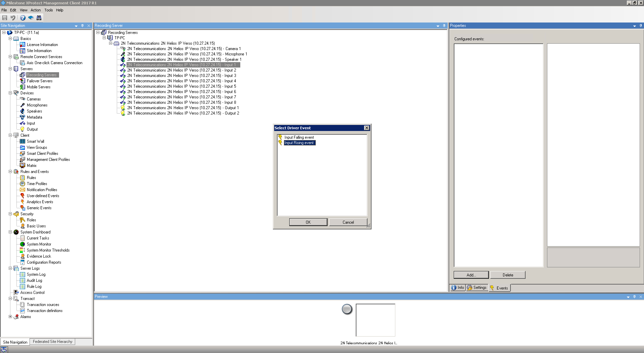Image resolution: width=644 pixels, height=353 pixels.
Task: Click the Delete button in Properties
Action: click(507, 275)
